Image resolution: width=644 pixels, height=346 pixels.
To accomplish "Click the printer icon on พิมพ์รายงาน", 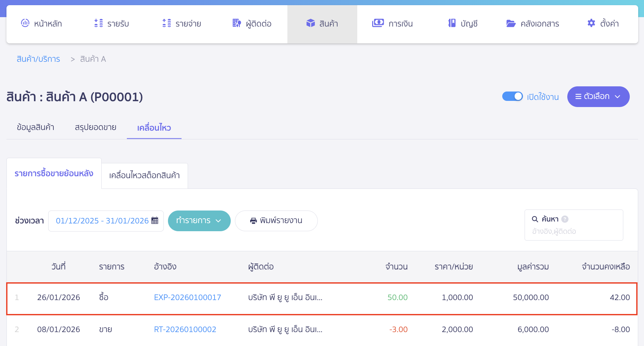I will pos(253,221).
